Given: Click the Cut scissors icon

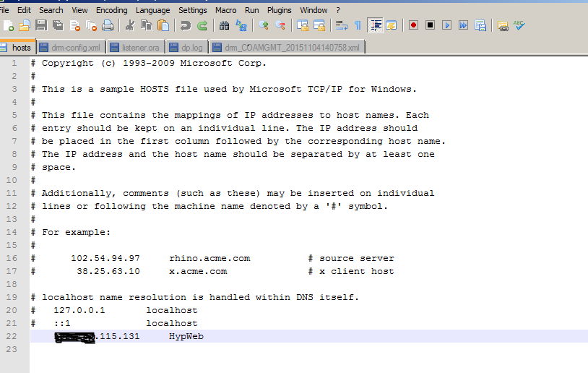Looking at the screenshot, I should (x=130, y=26).
